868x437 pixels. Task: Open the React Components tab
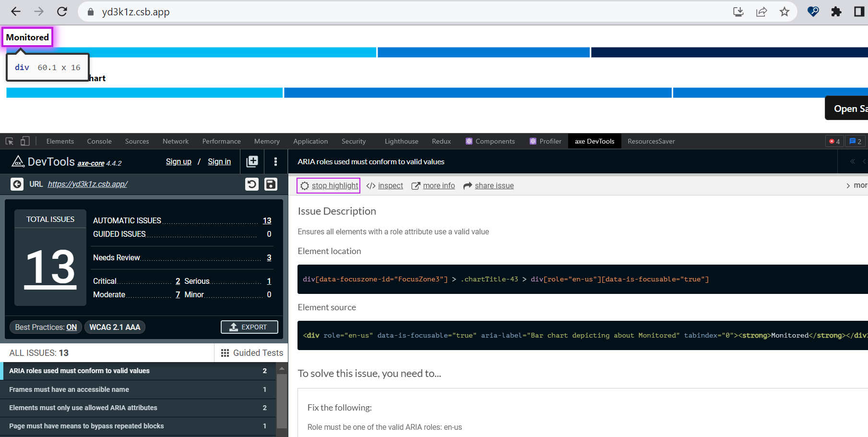point(490,141)
